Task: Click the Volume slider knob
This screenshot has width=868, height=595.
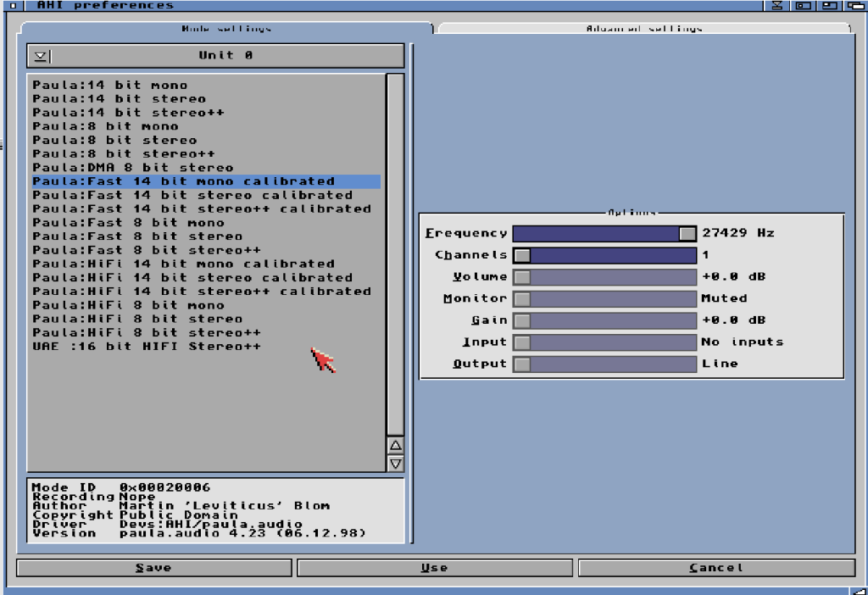Action: tap(522, 277)
